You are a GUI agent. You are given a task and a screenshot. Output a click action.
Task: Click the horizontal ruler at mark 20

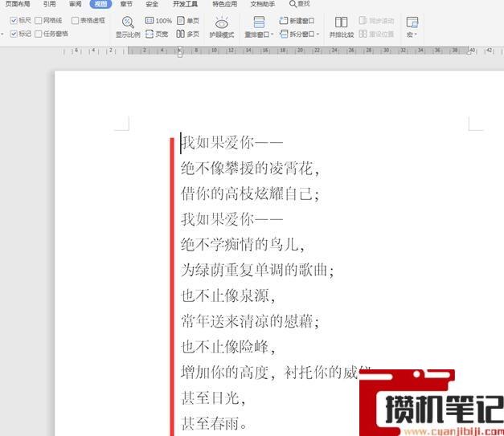click(300, 50)
